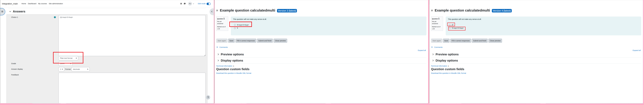Open My courses in top navigation
Image resolution: width=644 pixels, height=105 pixels.
[x=42, y=4]
